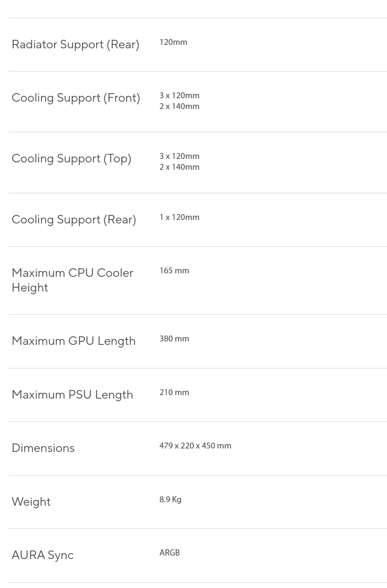Click the Cooling Support (Rear) label
The width and height of the screenshot is (387, 588).
tap(74, 220)
